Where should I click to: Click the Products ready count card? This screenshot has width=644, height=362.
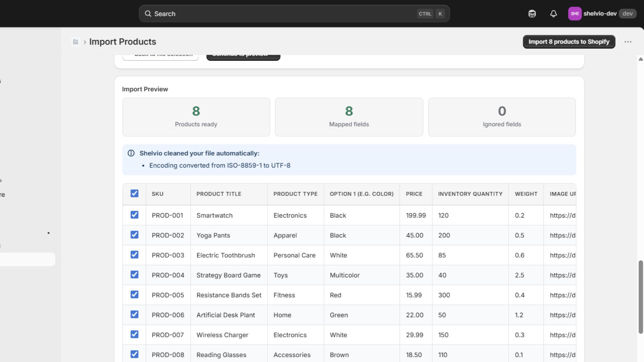pyautogui.click(x=196, y=117)
